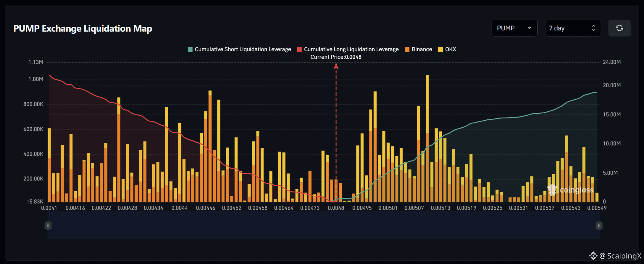
Task: Click the refresh chart icon button
Action: (619, 28)
